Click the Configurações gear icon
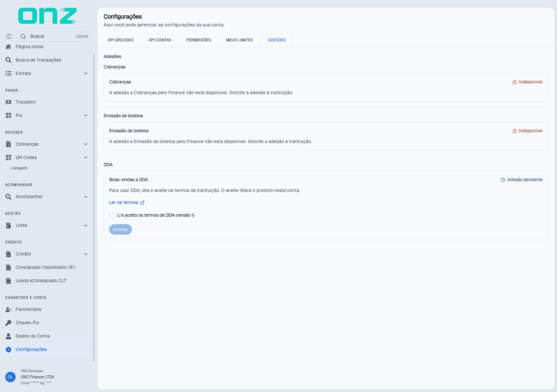This screenshot has height=392, width=557. (x=8, y=349)
